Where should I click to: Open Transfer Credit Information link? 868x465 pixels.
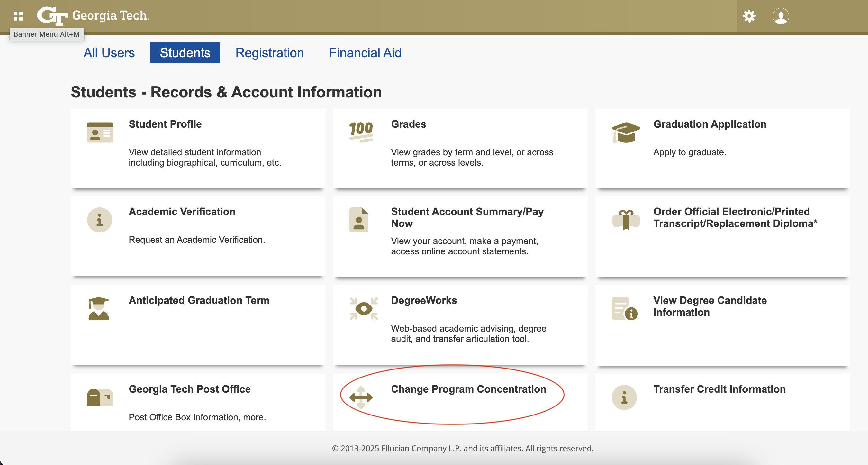(719, 389)
